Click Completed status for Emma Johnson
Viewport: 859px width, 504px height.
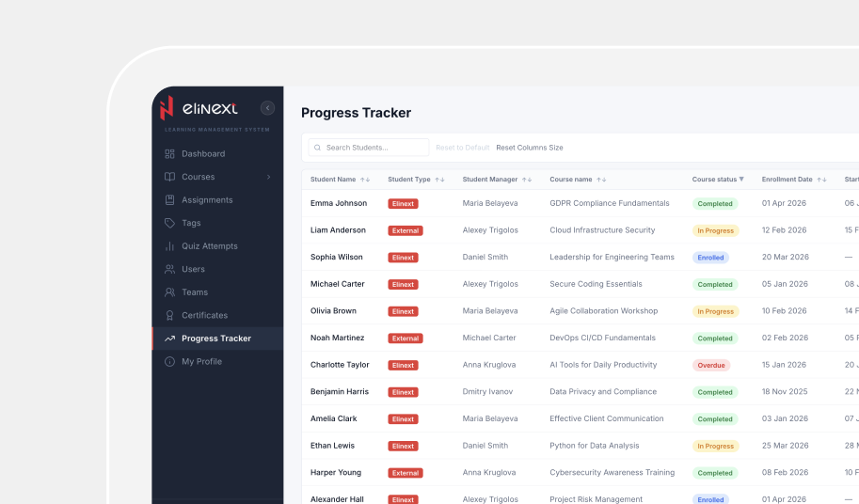pyautogui.click(x=715, y=203)
